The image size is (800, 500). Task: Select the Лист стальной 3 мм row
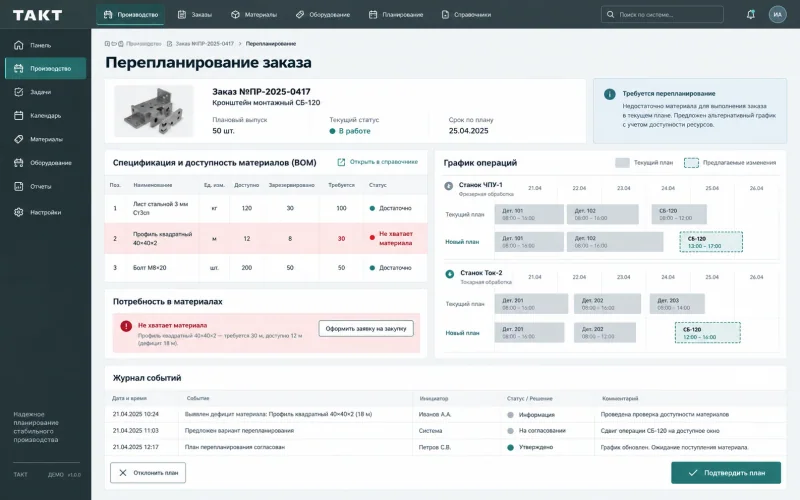[266, 208]
